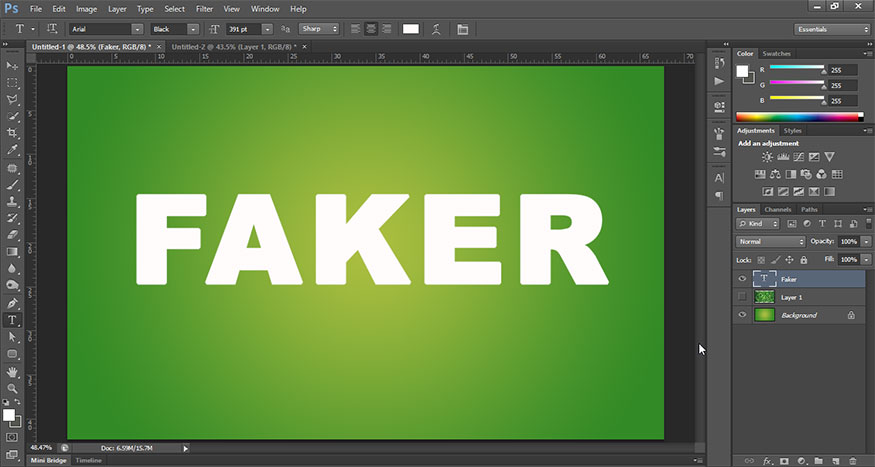Toggle lock transparent pixels

[x=761, y=260]
